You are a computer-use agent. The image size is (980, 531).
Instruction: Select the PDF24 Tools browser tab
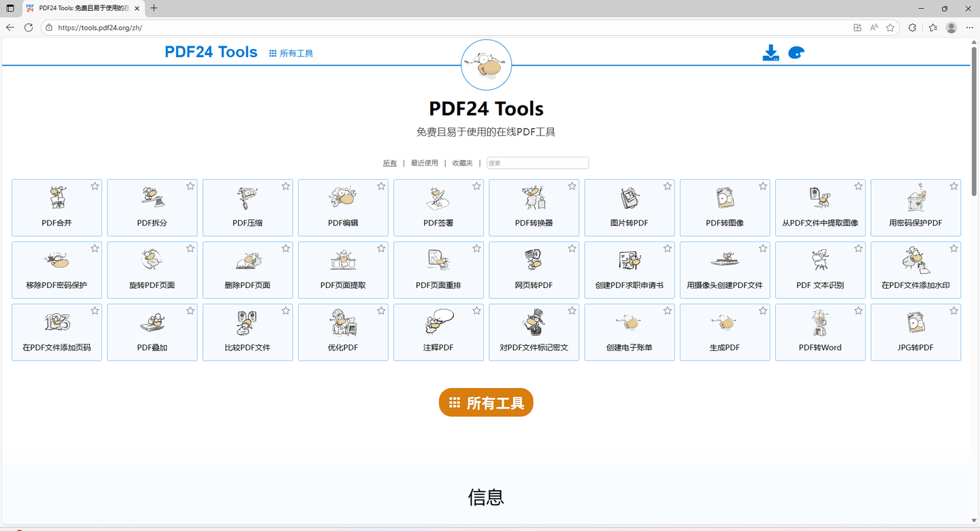pos(84,8)
